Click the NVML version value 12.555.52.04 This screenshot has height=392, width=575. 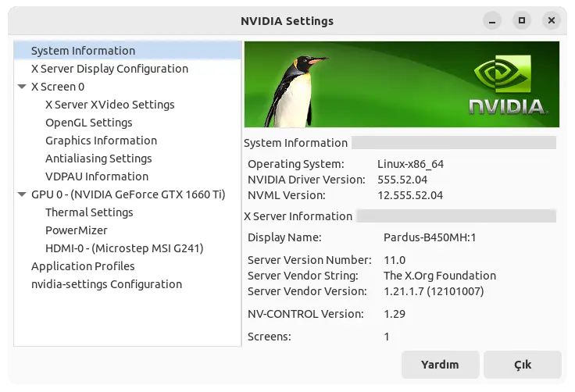click(410, 195)
